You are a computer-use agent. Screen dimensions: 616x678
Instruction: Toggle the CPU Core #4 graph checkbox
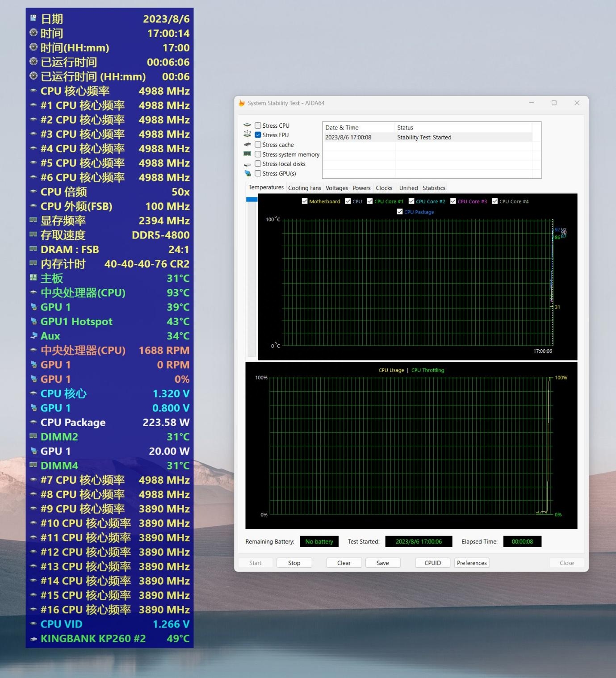(495, 201)
